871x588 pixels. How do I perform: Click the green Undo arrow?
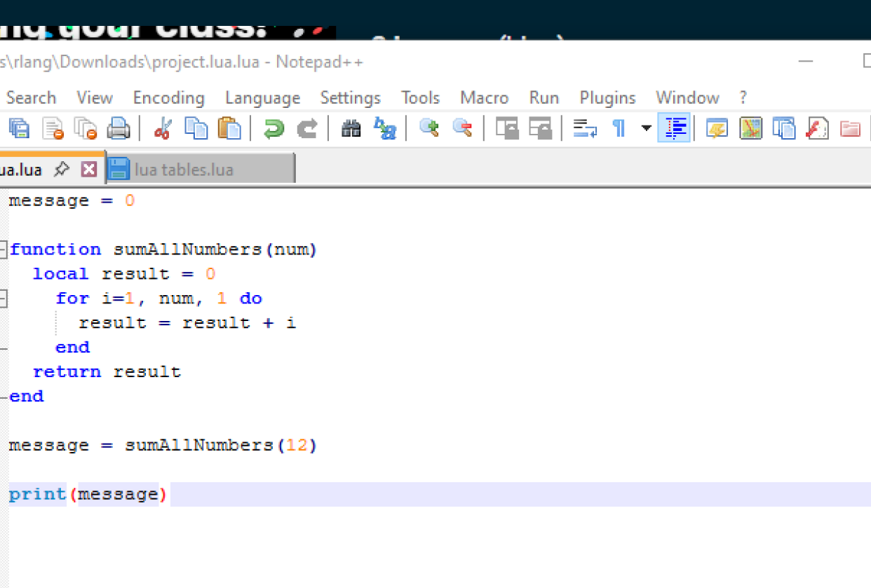274,128
